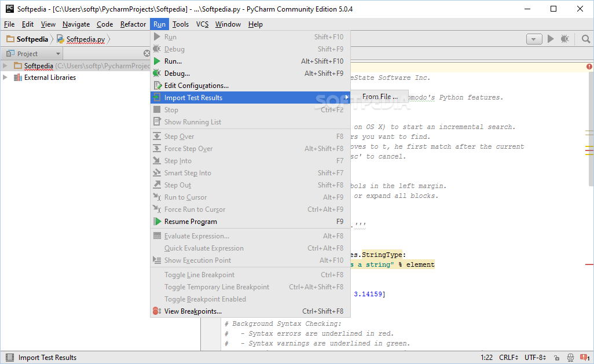Click the Run toolbar play icon
This screenshot has height=364, width=594.
click(x=551, y=39)
